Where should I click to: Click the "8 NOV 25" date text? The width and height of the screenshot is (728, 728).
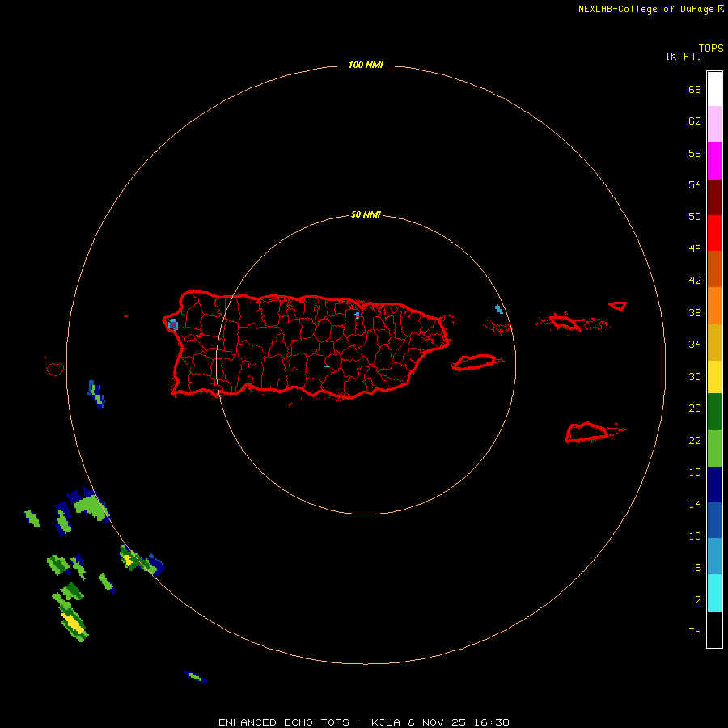pos(438,722)
